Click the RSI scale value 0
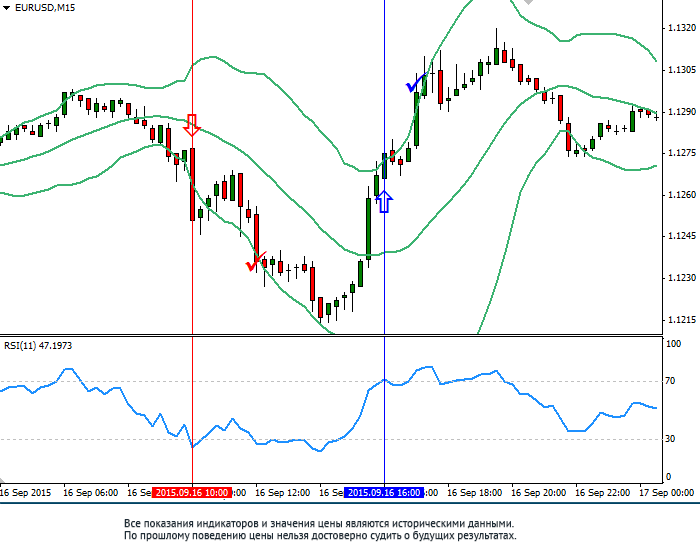 point(668,477)
